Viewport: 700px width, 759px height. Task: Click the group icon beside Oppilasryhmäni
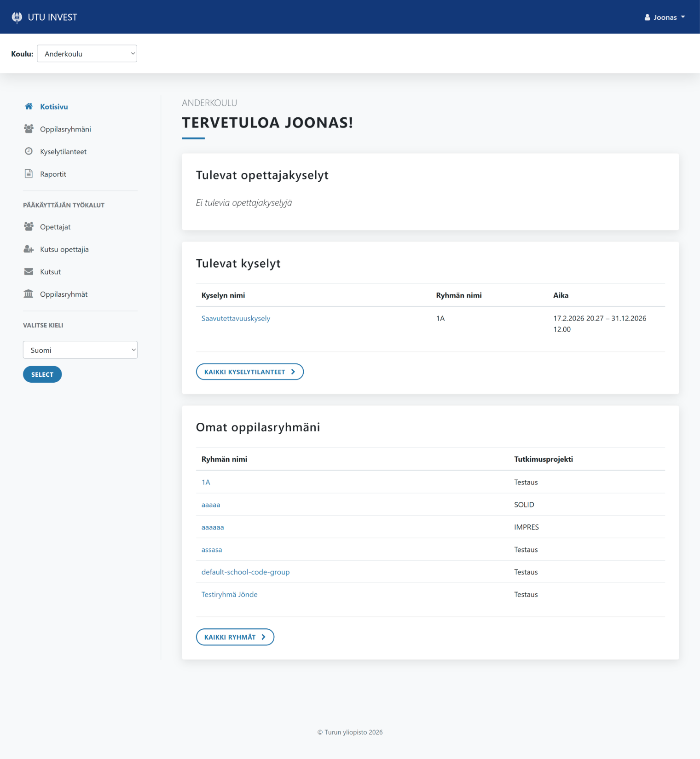[29, 129]
